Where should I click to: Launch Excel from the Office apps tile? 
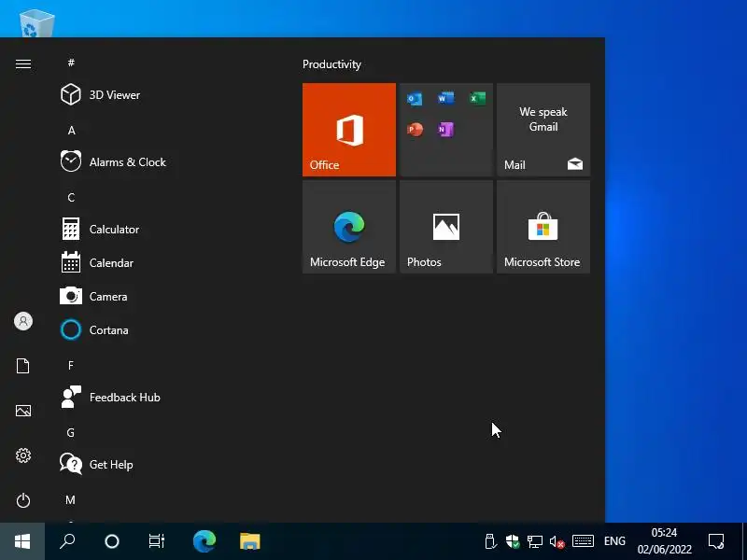(477, 99)
